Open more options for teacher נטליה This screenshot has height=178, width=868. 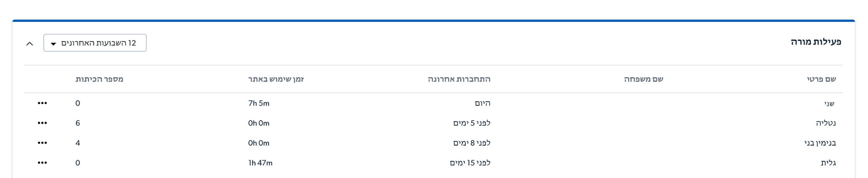(42, 123)
